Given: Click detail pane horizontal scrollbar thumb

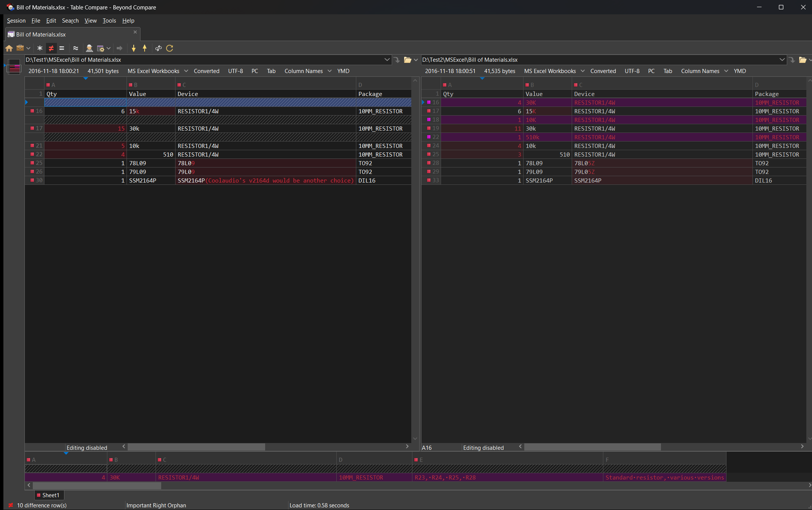Looking at the screenshot, I should (97, 486).
